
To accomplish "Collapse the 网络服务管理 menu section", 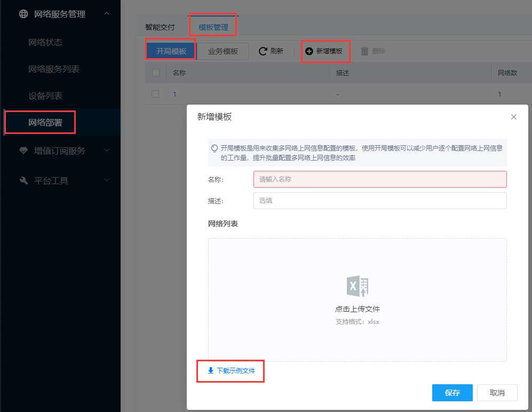I will pos(107,14).
